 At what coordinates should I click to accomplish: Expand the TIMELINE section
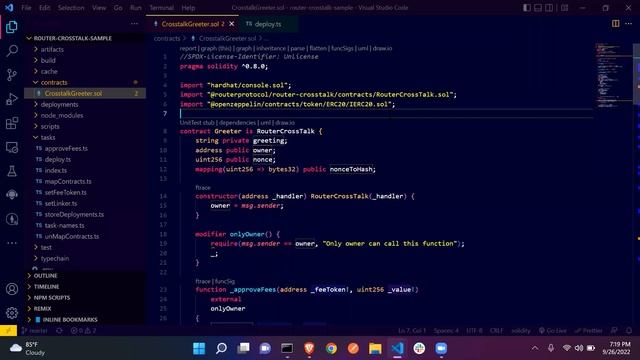tap(46, 287)
